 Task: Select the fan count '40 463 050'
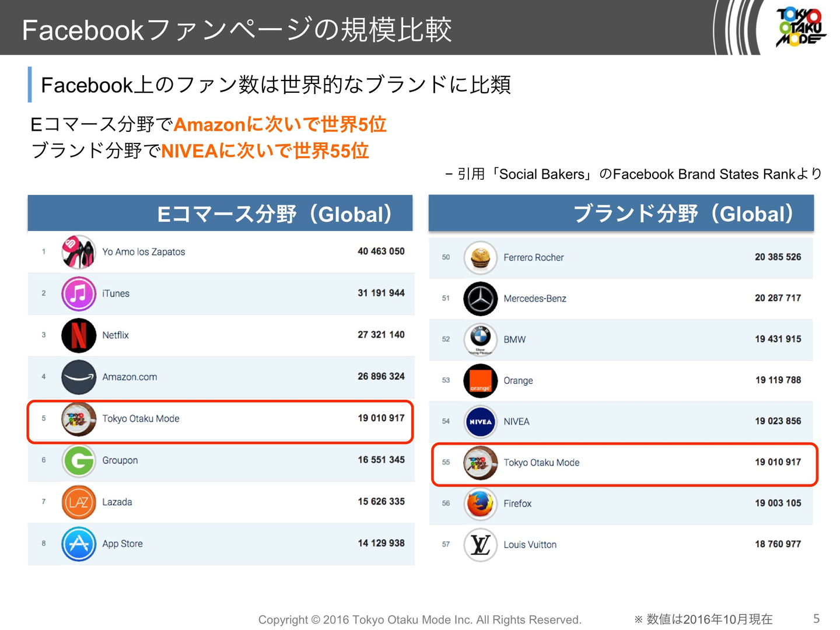381,251
